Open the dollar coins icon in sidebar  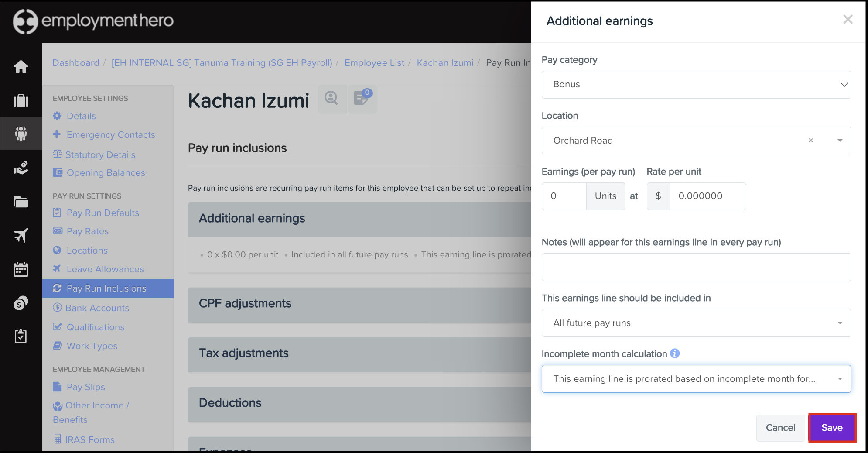(x=21, y=303)
